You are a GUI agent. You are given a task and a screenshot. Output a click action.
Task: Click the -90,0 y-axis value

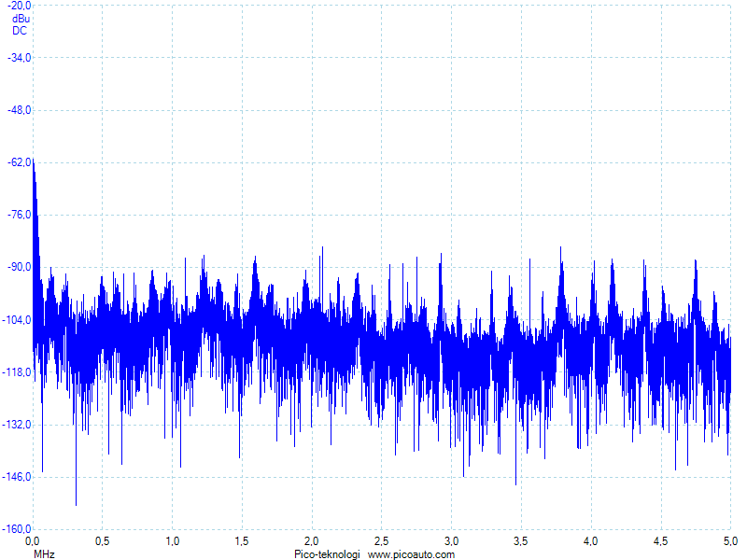(19, 267)
